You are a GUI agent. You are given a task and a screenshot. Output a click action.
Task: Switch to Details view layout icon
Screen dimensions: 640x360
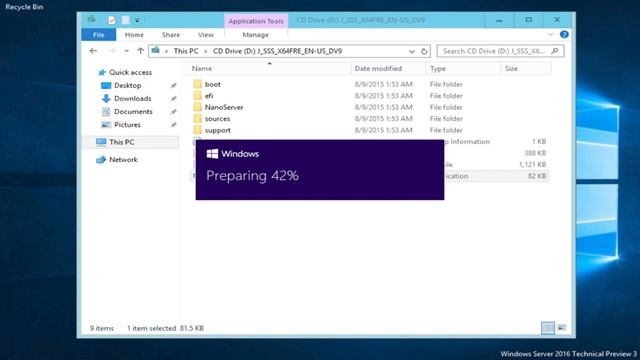(548, 328)
